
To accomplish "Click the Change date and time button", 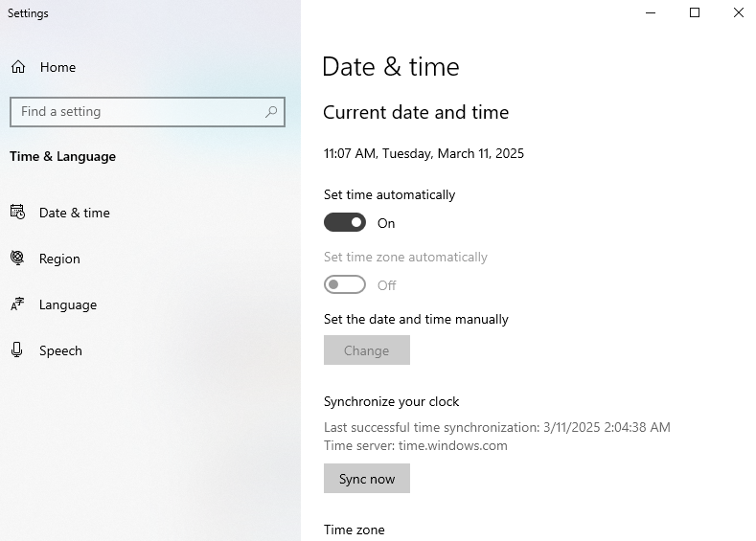I will pyautogui.click(x=367, y=350).
